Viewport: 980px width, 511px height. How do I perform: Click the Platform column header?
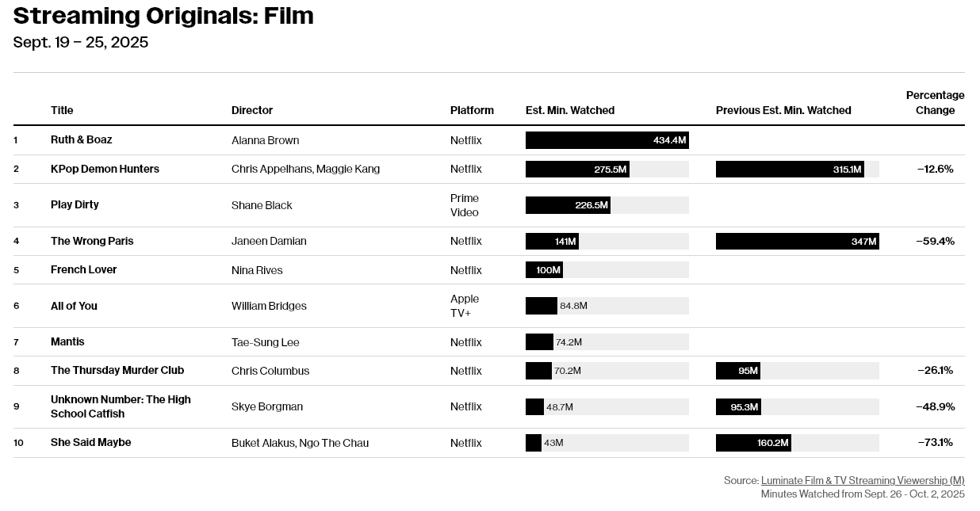click(472, 110)
